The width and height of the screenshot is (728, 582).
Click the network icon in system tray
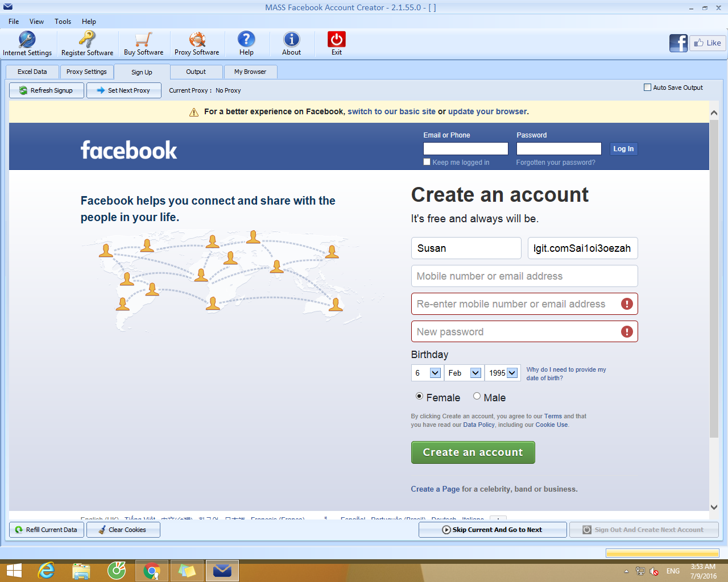click(x=640, y=571)
